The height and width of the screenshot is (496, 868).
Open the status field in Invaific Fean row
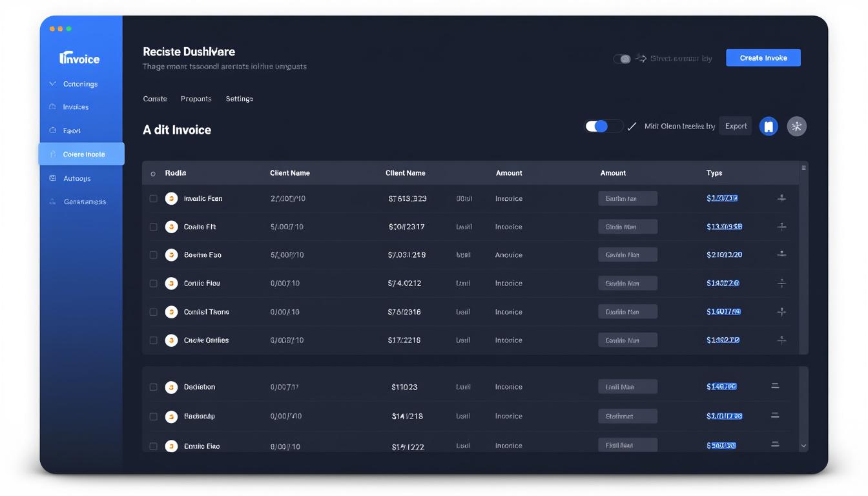coord(628,199)
